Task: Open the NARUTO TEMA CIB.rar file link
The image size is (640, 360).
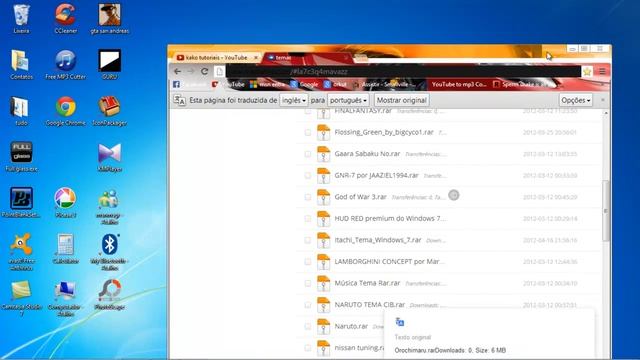Action: (x=369, y=305)
